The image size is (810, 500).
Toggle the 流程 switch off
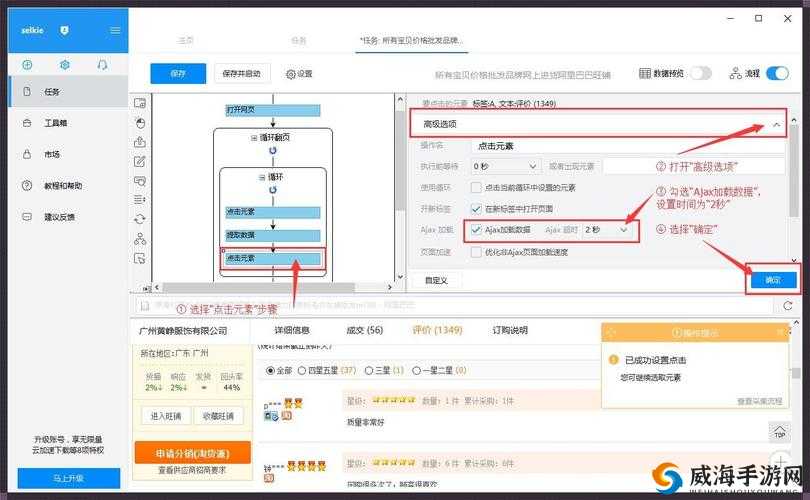(x=777, y=73)
